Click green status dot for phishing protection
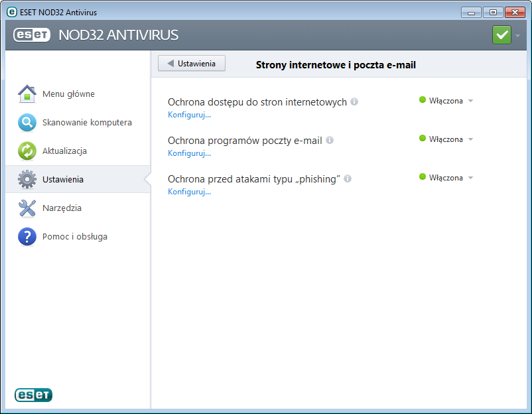 click(x=423, y=176)
